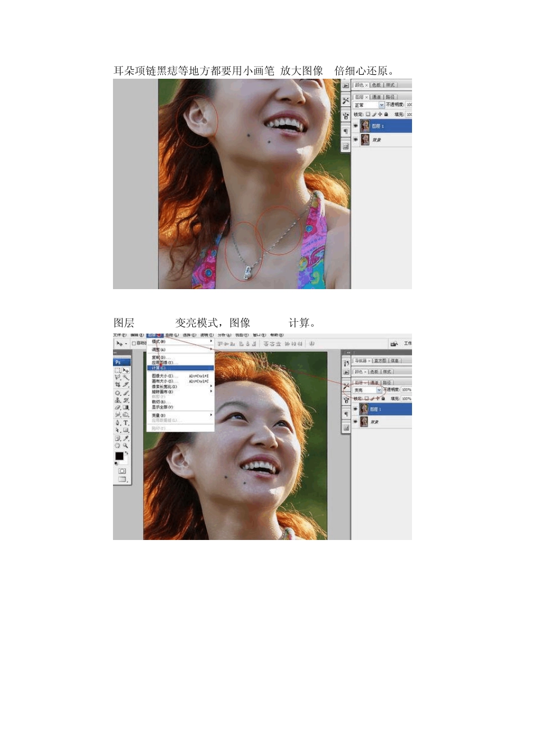This screenshot has height=756, width=534.
Task: Select the Crop tool
Action: [117, 385]
